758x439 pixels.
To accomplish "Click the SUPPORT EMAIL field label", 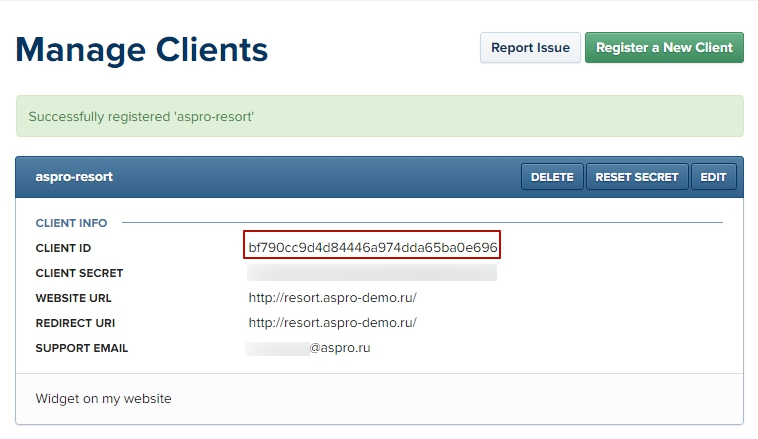I will (81, 348).
